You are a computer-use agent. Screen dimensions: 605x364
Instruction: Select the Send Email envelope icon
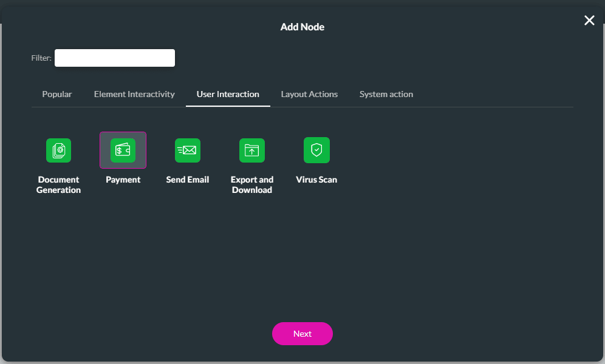click(188, 150)
